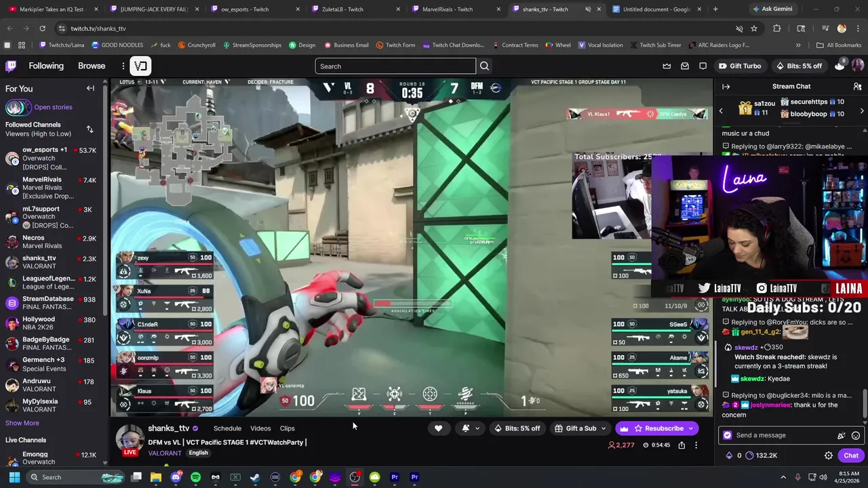868x488 pixels.
Task: Switch to the ow_esports Twitch tab
Action: pos(254,9)
